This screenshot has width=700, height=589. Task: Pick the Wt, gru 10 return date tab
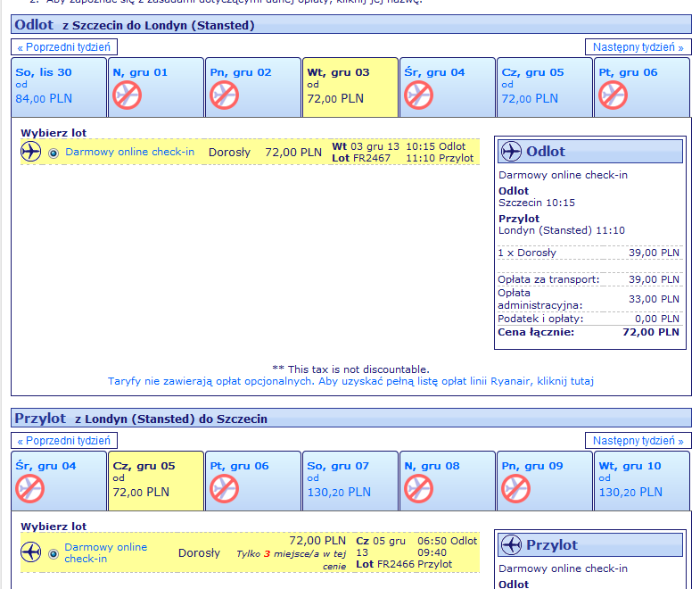click(641, 479)
